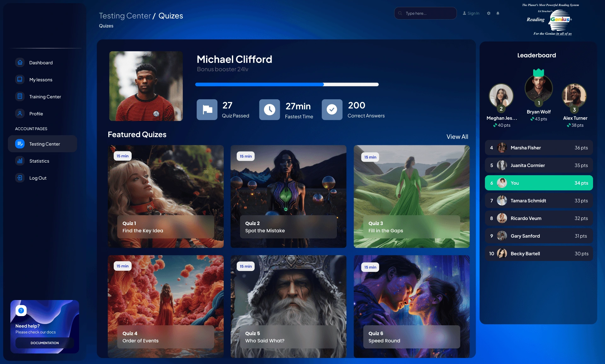605x364 pixels.
Task: Click the Training Center icon
Action: (20, 96)
